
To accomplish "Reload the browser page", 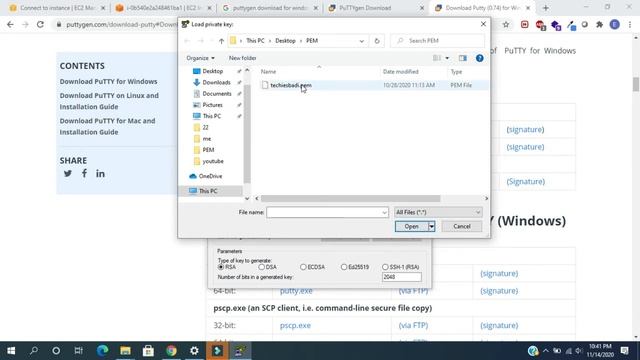I will [40, 24].
